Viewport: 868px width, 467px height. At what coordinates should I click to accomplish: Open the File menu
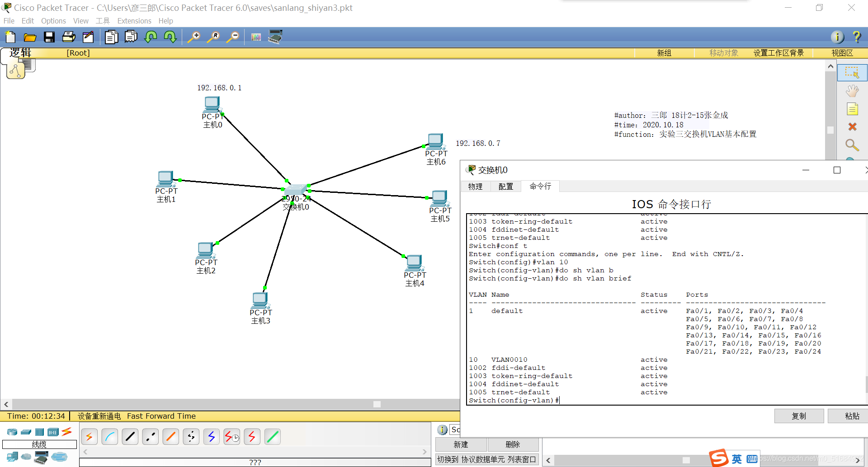[x=9, y=21]
